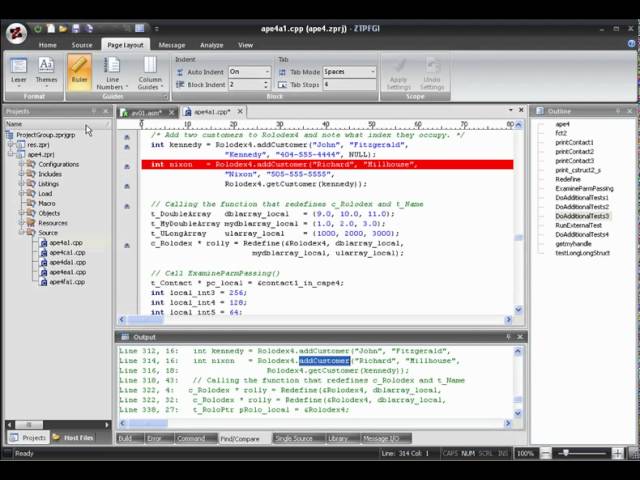Click the grid layout icon in quick access toolbar
640x480 pixels.
click(140, 28)
